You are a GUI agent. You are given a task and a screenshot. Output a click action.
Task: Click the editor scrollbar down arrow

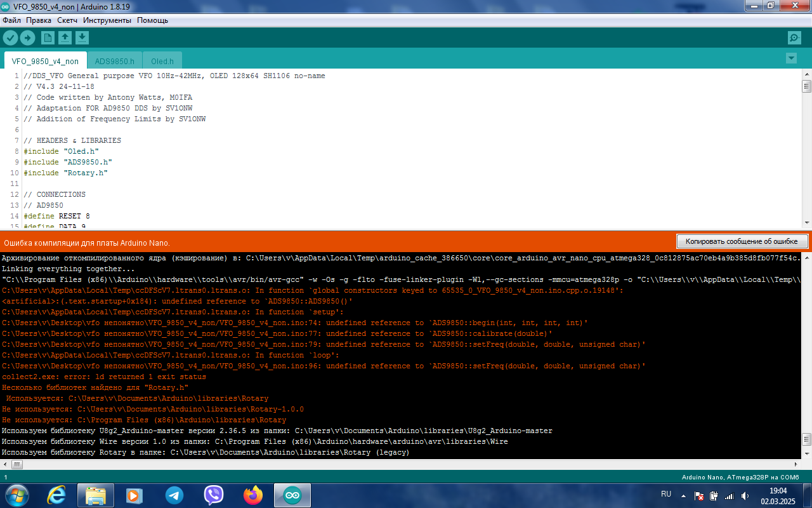coord(806,223)
